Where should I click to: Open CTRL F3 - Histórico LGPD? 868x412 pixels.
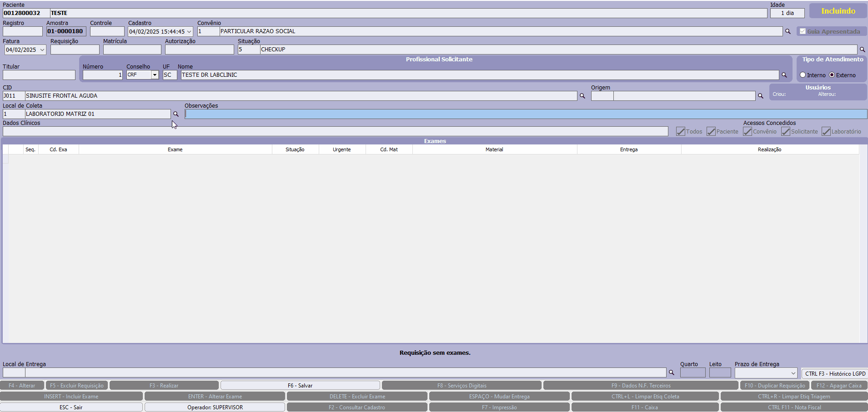point(835,373)
